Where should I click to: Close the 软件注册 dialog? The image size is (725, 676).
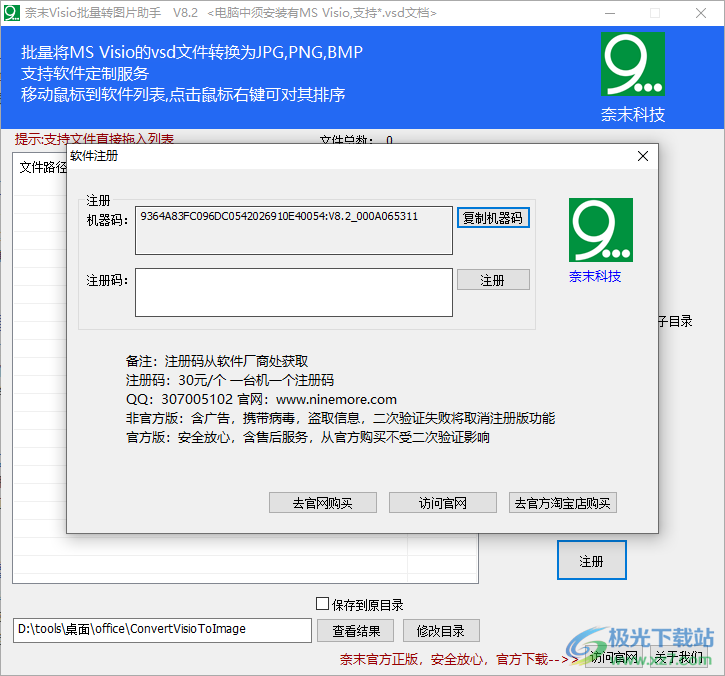[x=643, y=156]
